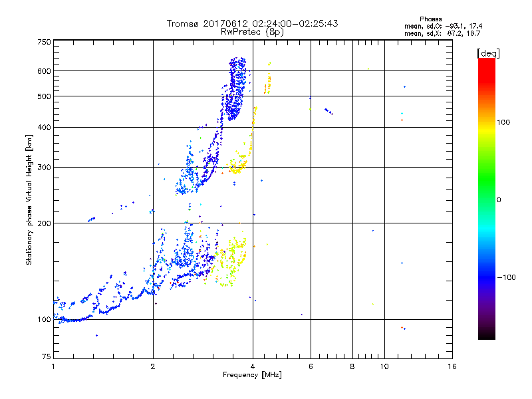Click the x-axis tick label '16'
This screenshot has width=532, height=399.
452,366
